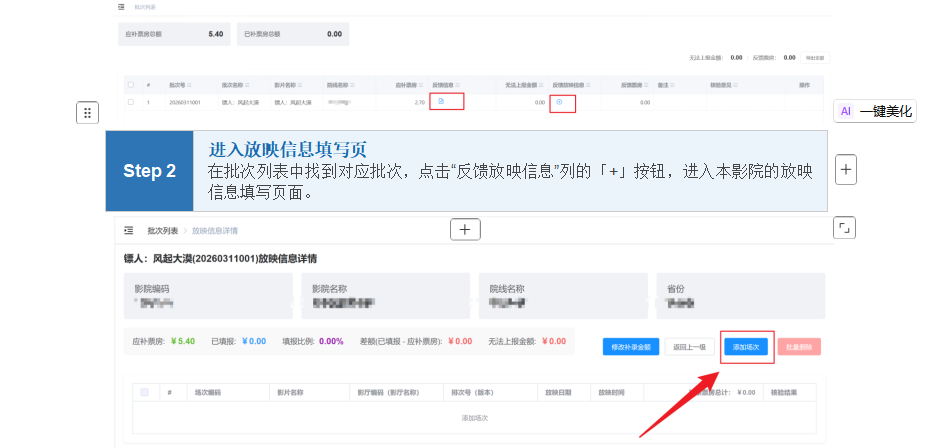Click the export button at top right
The image size is (948, 448).
[816, 58]
